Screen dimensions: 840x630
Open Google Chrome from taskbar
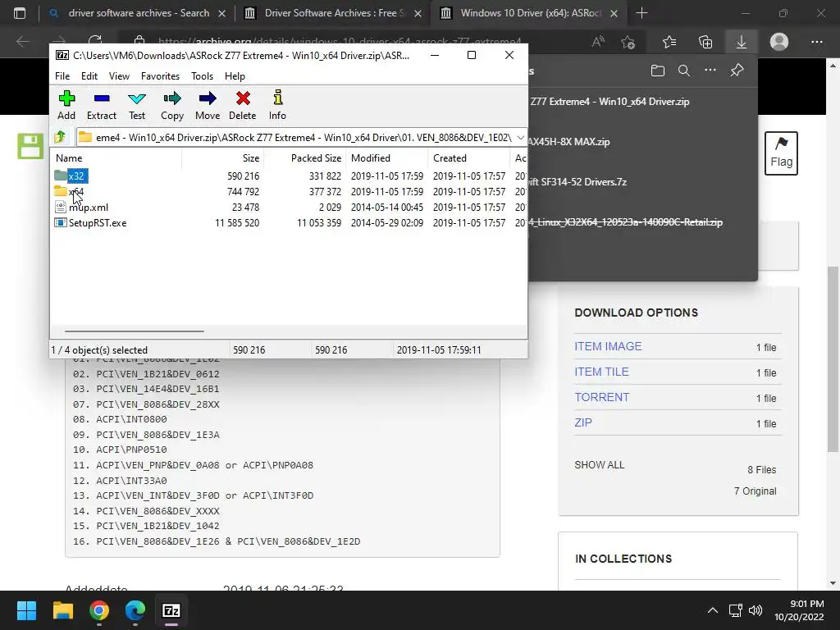click(99, 610)
